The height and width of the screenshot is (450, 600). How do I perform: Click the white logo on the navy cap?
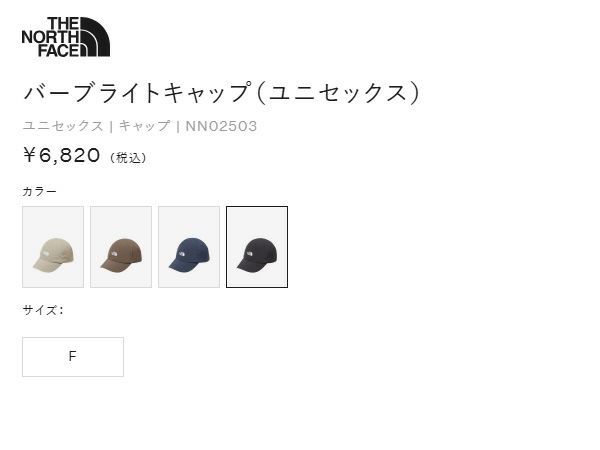pyautogui.click(x=182, y=253)
